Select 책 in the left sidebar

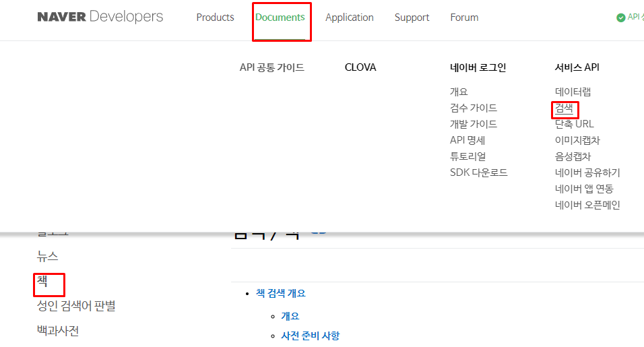click(x=42, y=281)
